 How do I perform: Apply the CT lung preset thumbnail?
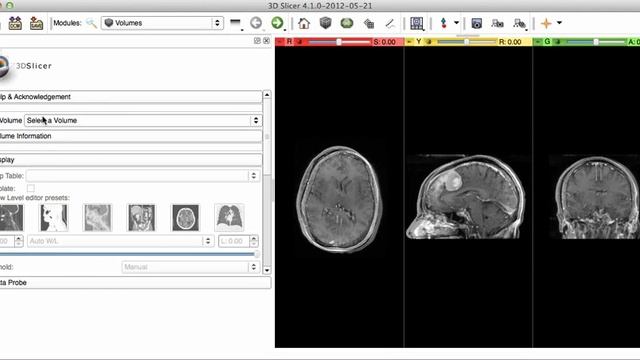click(229, 218)
